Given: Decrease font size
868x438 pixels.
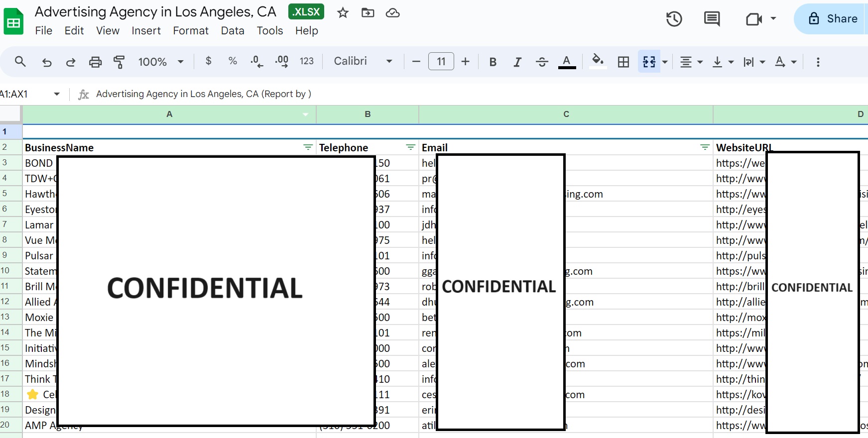Looking at the screenshot, I should coord(416,61).
